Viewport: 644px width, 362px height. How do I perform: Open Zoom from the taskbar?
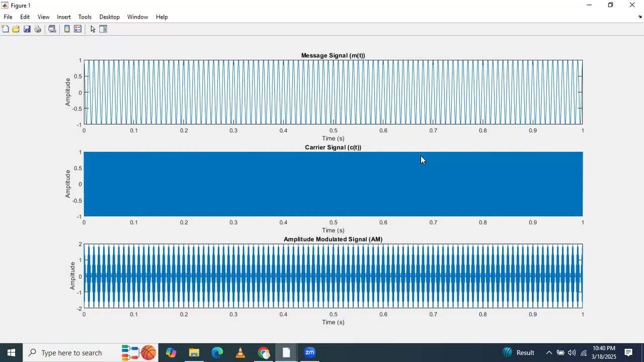[309, 353]
